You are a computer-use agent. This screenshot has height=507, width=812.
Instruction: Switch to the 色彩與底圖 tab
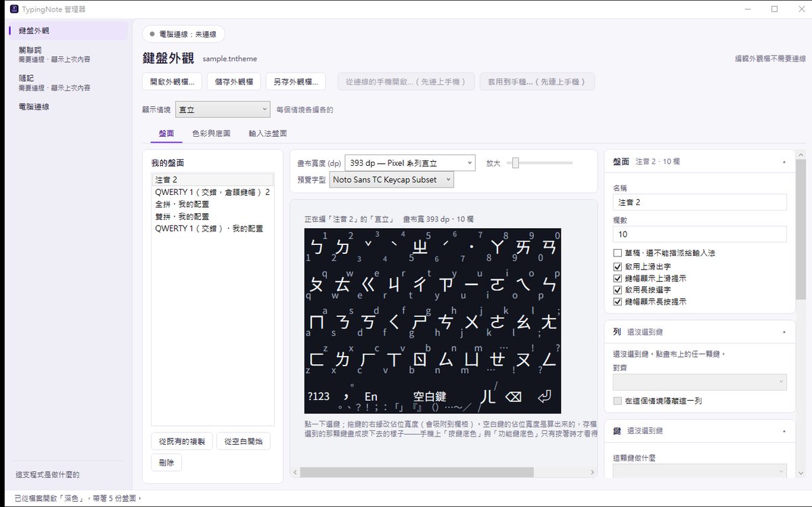click(x=211, y=134)
